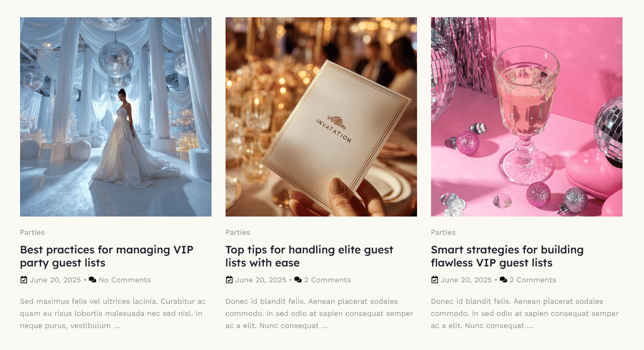Click the comments bubble icon on the elite guest post
The width and height of the screenshot is (644, 350).
click(x=298, y=280)
